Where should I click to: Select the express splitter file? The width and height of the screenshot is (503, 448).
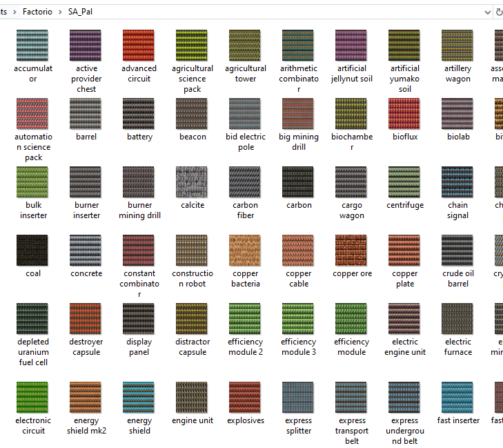pos(297,398)
